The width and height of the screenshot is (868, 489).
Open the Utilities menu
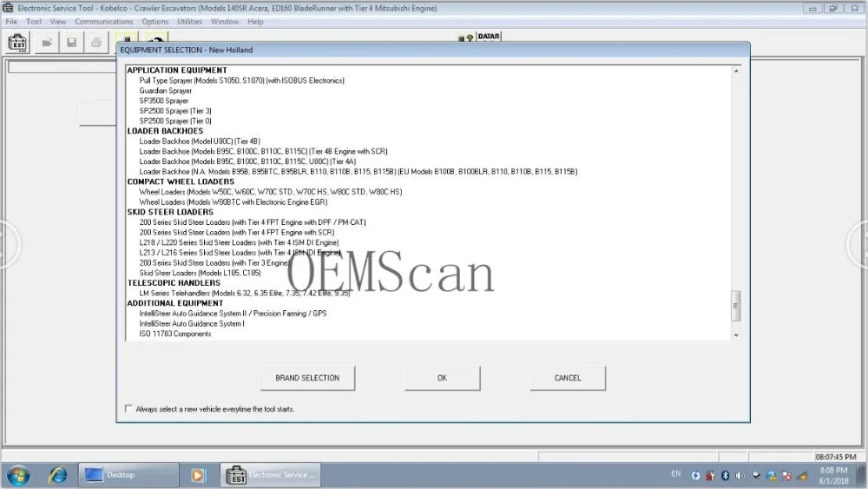click(x=189, y=22)
